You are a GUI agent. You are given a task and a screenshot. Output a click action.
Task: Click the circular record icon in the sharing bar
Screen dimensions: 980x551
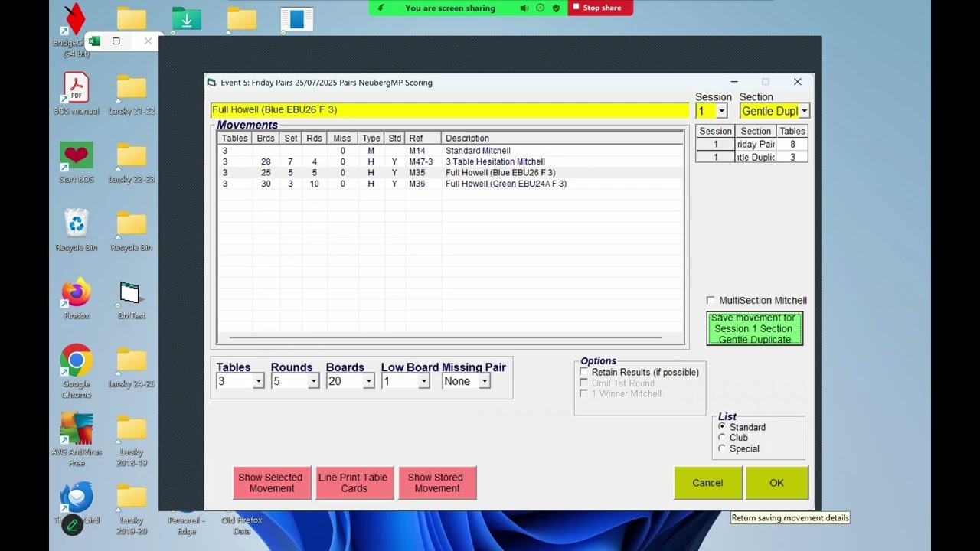pos(541,8)
